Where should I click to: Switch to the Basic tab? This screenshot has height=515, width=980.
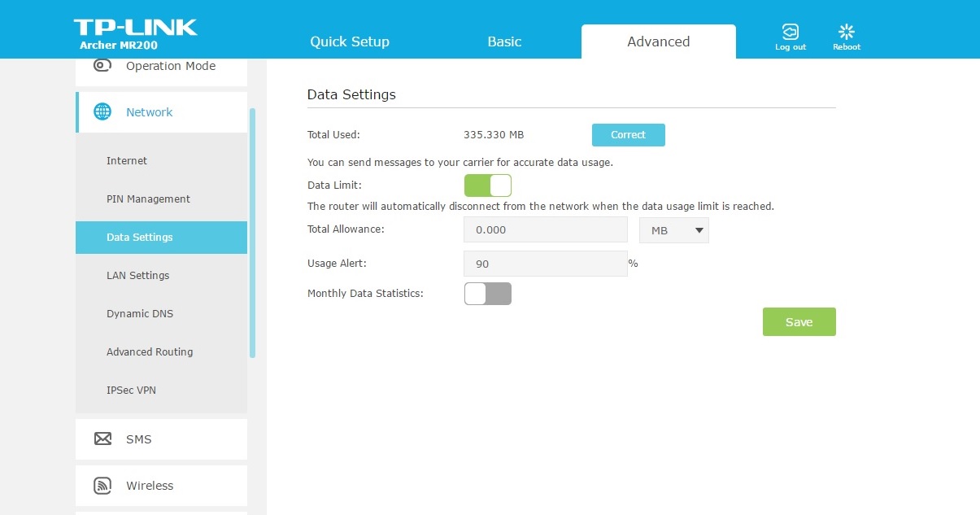click(504, 41)
